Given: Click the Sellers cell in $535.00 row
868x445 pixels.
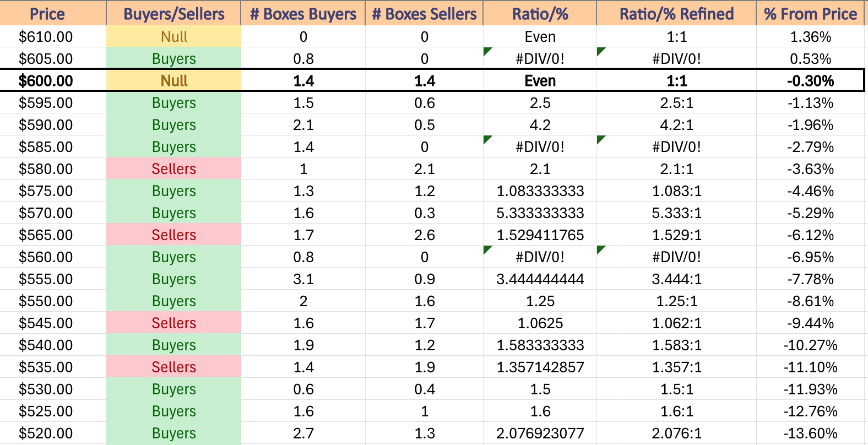Looking at the screenshot, I should 173,367.
